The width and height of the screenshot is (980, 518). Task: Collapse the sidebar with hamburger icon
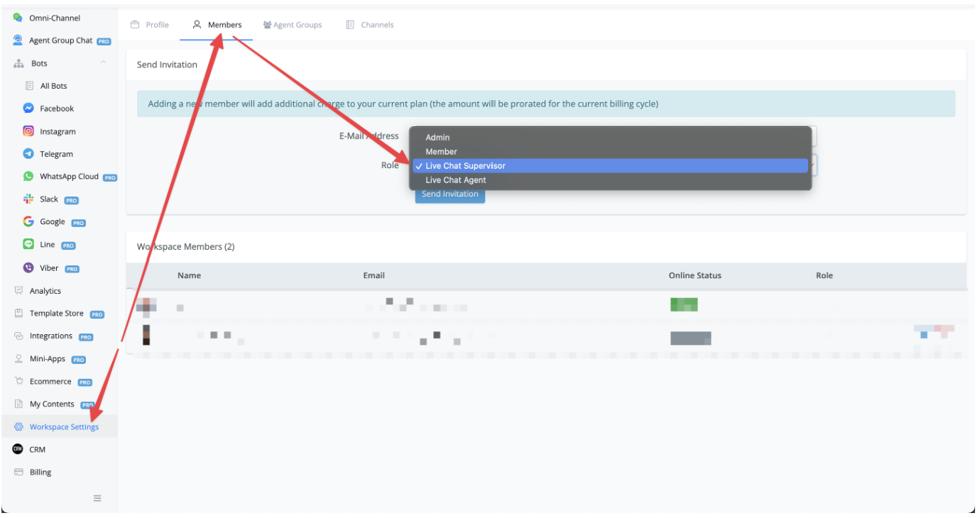[98, 498]
